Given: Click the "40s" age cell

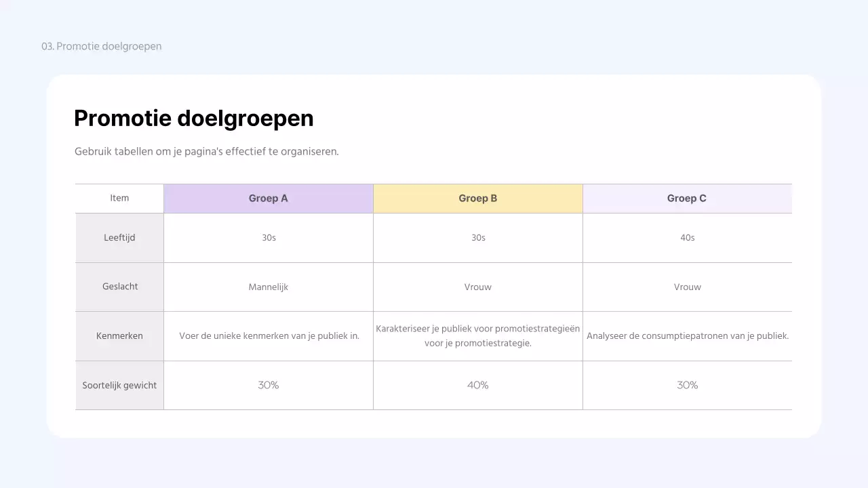Looking at the screenshot, I should coord(687,238).
